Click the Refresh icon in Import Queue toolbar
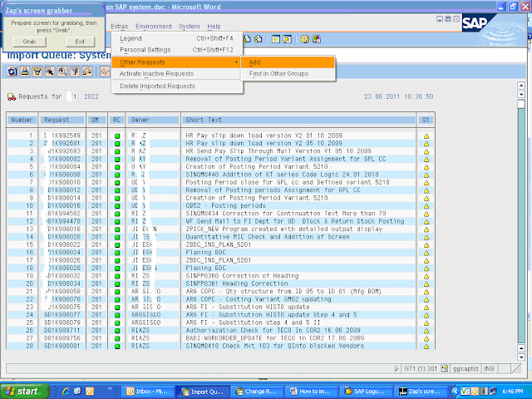This screenshot has width=532, height=399. pyautogui.click(x=12, y=71)
